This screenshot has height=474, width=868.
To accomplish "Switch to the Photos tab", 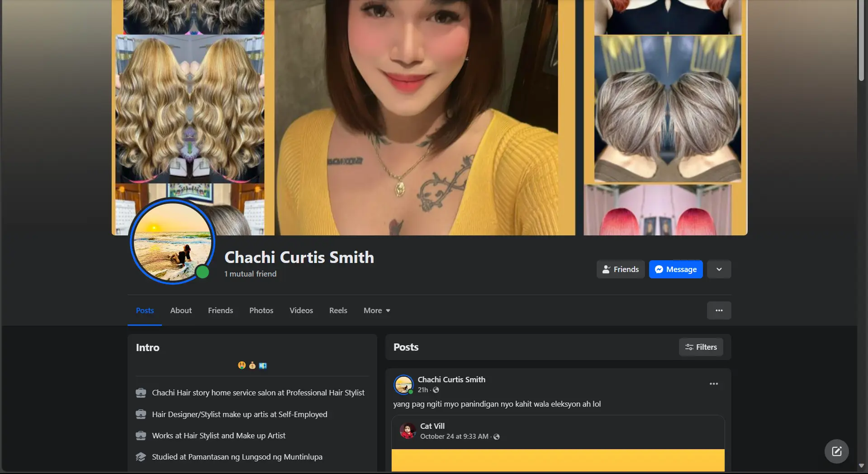I will (261, 310).
